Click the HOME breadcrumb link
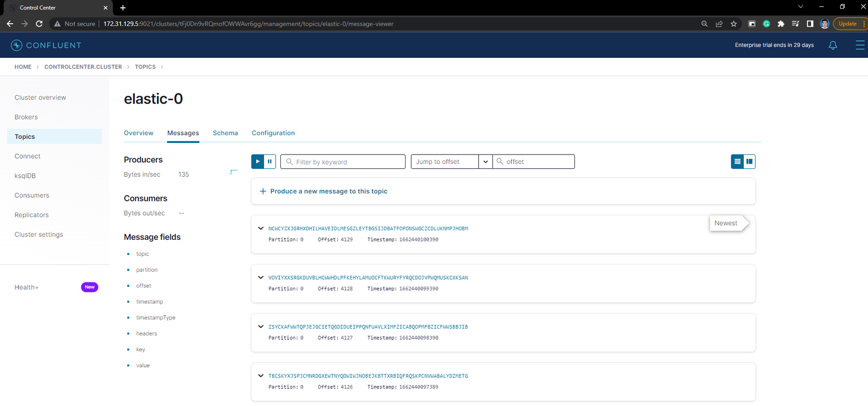Image resolution: width=868 pixels, height=406 pixels. [x=23, y=67]
